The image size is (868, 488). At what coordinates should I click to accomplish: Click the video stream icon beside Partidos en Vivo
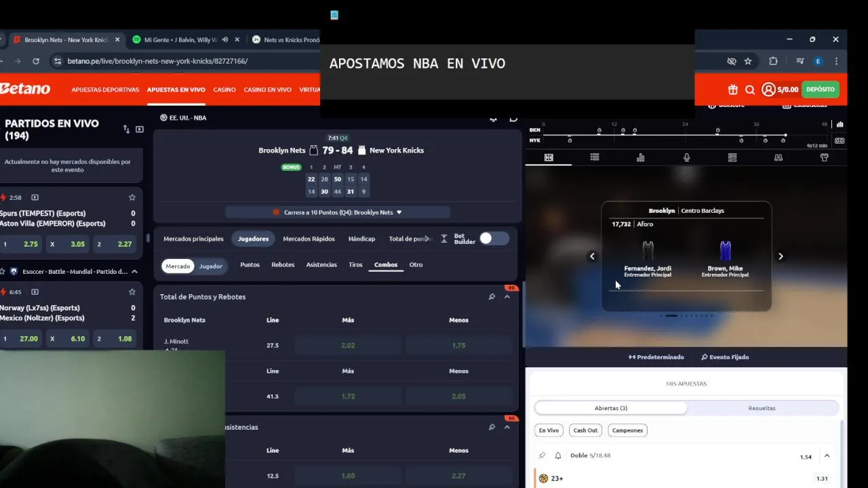(140, 129)
